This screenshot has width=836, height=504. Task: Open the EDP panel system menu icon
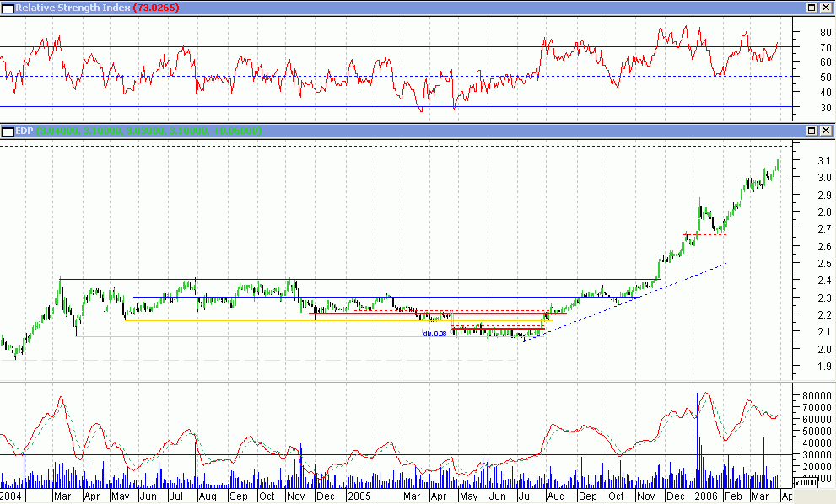point(8,131)
